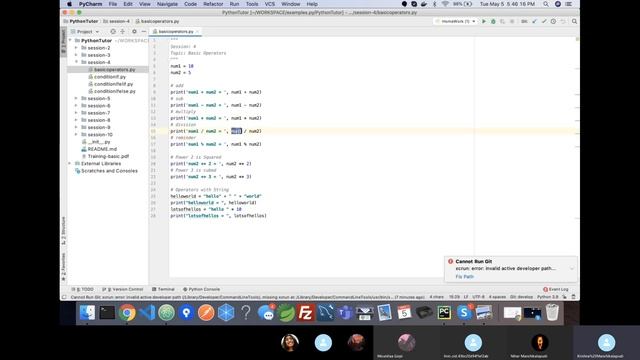Collapse the PythonTutor root node

pyautogui.click(x=70, y=40)
